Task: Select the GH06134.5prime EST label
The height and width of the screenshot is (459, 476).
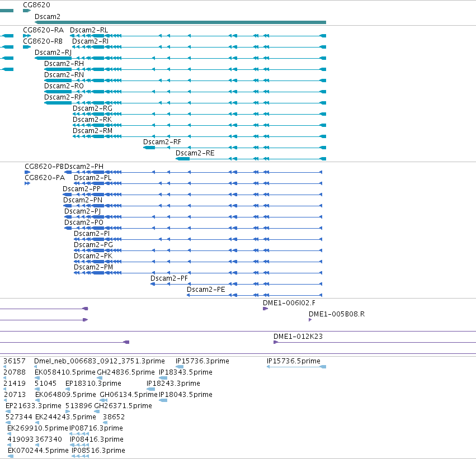Action: click(129, 395)
